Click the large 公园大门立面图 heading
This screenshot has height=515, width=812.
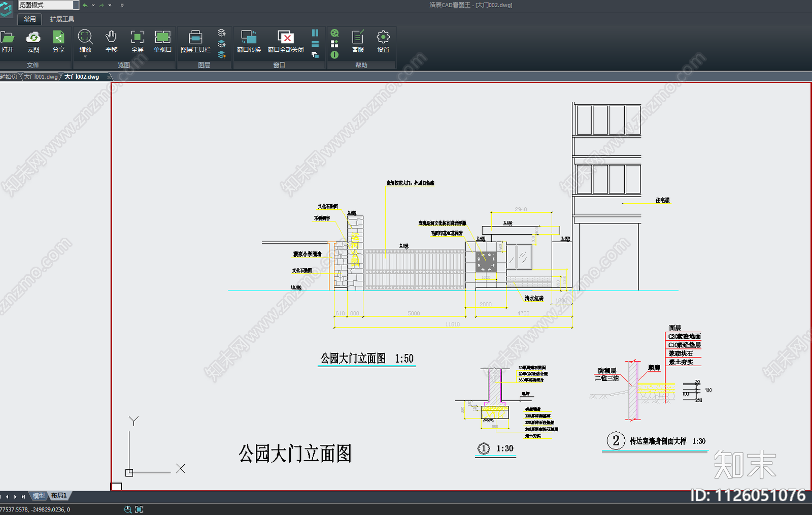(x=295, y=454)
